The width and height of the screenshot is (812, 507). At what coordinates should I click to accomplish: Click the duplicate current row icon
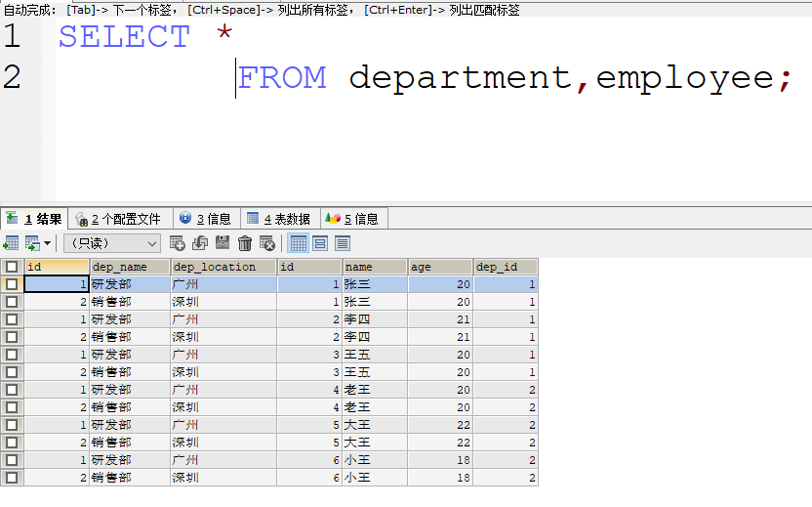click(200, 243)
